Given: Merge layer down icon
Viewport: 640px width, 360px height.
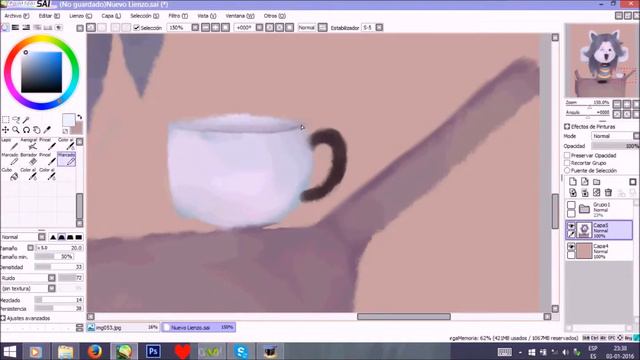Looking at the screenshot, I should (585, 192).
